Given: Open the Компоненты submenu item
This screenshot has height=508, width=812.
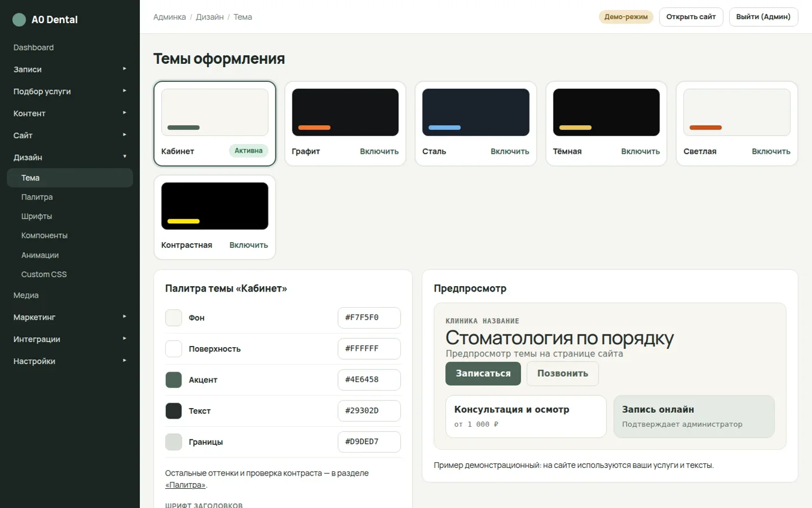Looking at the screenshot, I should point(70,235).
